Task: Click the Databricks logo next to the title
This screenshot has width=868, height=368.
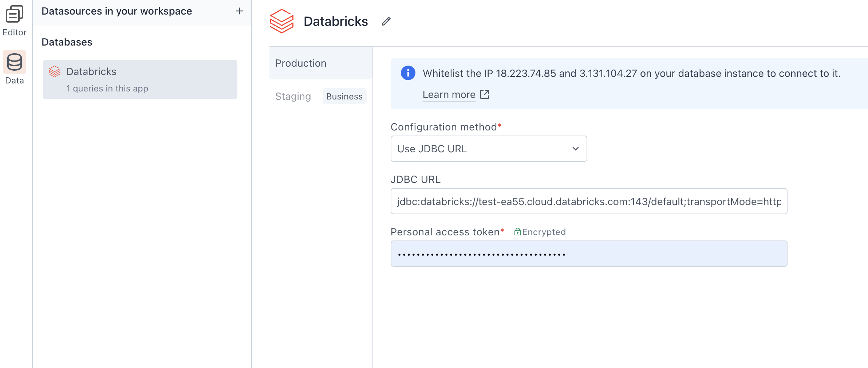Action: (x=282, y=21)
